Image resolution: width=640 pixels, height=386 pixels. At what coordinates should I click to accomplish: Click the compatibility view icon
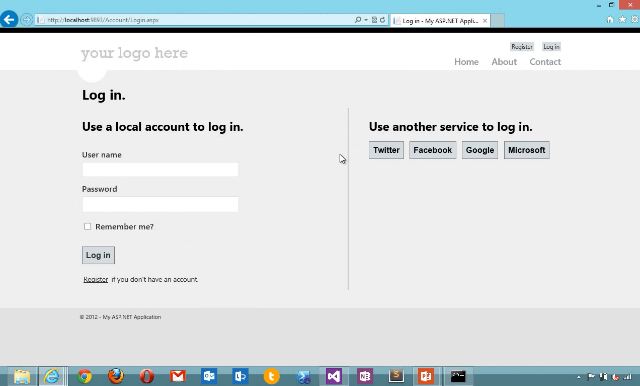[374, 20]
